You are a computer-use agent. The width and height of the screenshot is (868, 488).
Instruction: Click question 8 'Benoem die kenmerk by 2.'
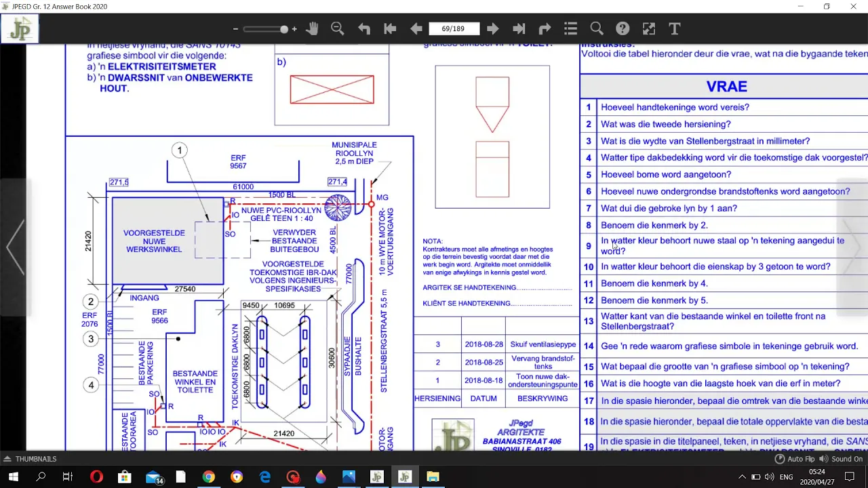coord(654,225)
